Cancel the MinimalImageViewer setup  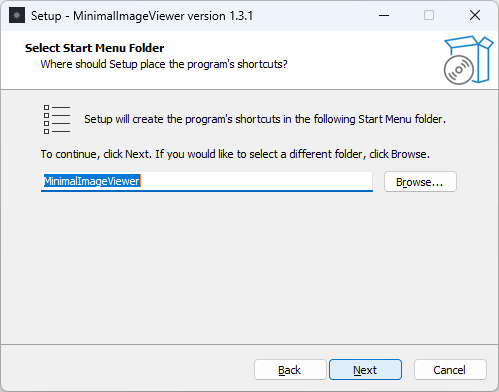pyautogui.click(x=450, y=370)
